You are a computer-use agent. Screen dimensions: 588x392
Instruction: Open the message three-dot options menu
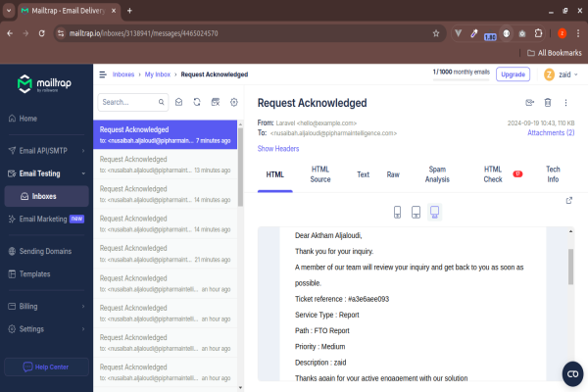tap(565, 102)
